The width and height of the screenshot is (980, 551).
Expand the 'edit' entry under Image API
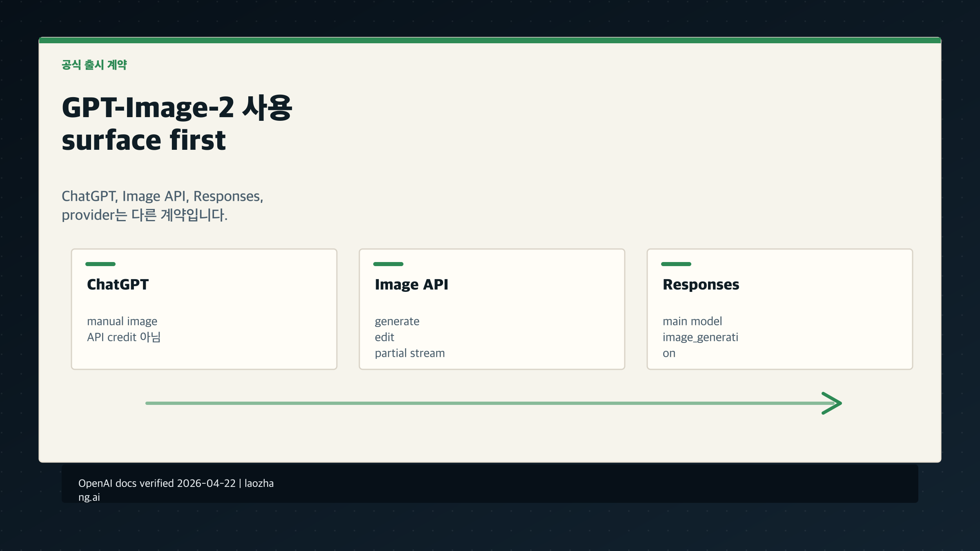(x=384, y=337)
